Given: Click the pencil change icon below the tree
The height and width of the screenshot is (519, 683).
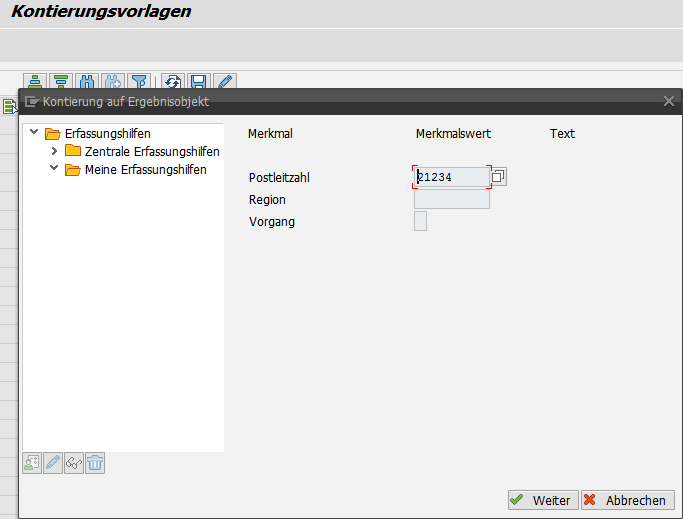Looking at the screenshot, I should pyautogui.click(x=53, y=463).
